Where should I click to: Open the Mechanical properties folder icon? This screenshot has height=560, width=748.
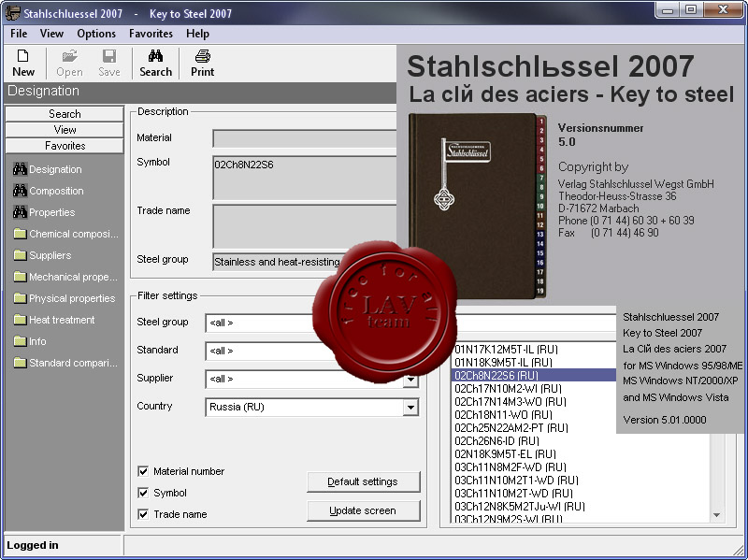(x=20, y=277)
